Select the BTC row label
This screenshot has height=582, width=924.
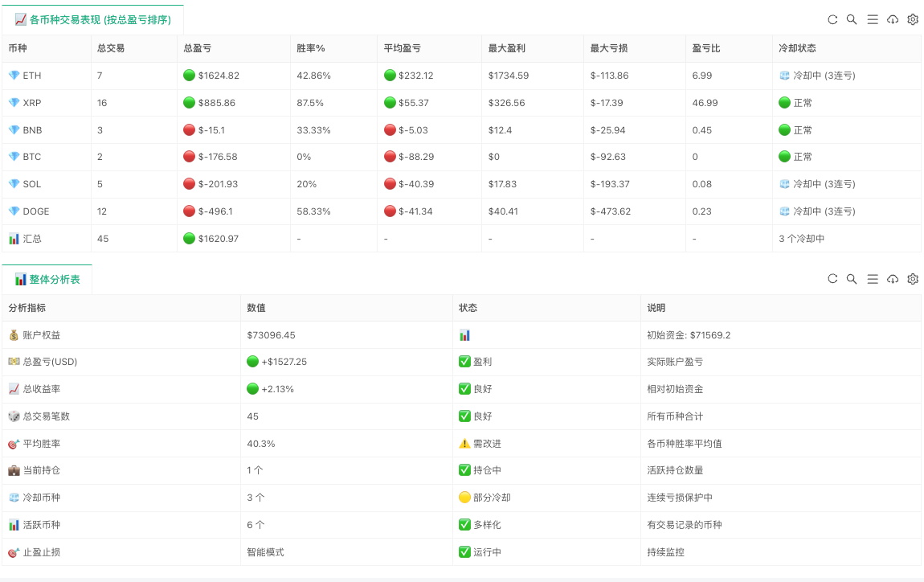32,157
